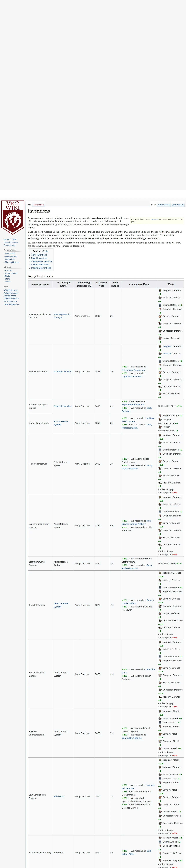186x868 pixels.
Task: Click Infantry unit icon in Post Napoleonic Army Doctrine row
Action: (160, 298)
